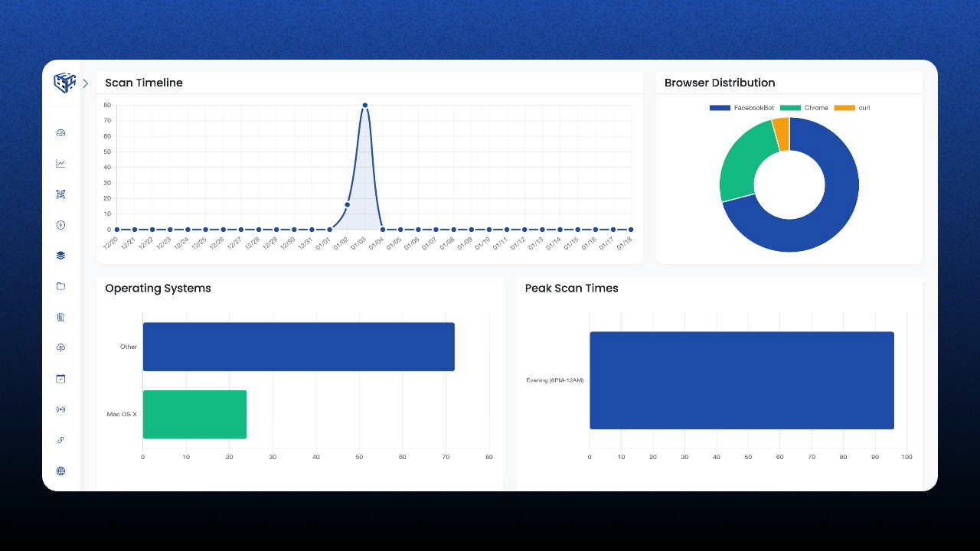Click the blue Other operating system bar
This screenshot has width=980, height=551.
coord(299,347)
